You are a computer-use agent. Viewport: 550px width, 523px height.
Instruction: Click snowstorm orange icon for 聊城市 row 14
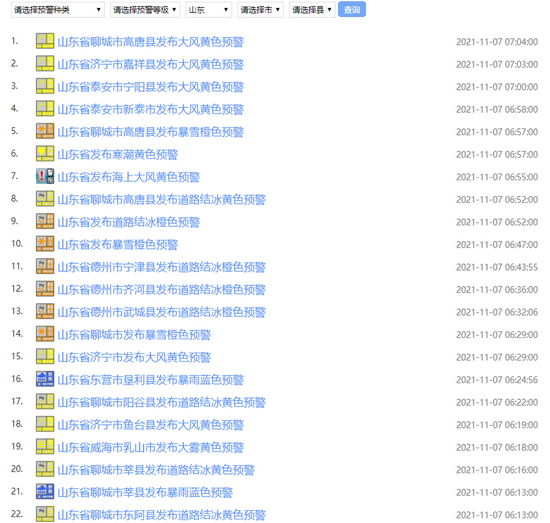[45, 334]
